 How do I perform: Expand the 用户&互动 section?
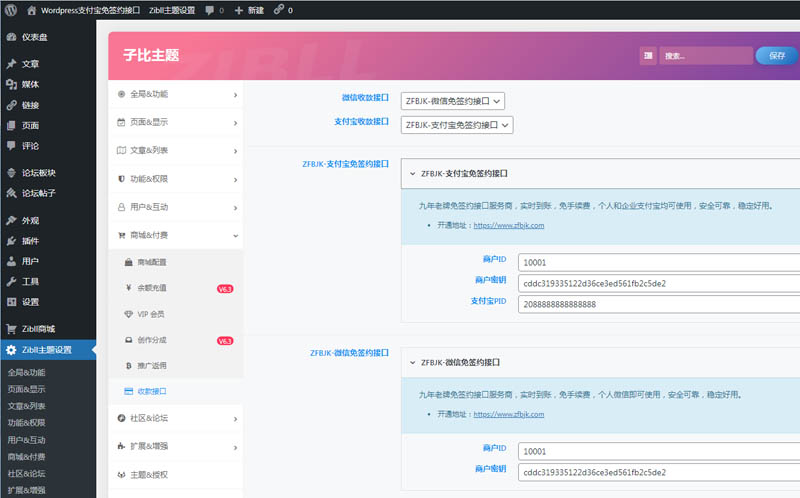click(x=176, y=207)
